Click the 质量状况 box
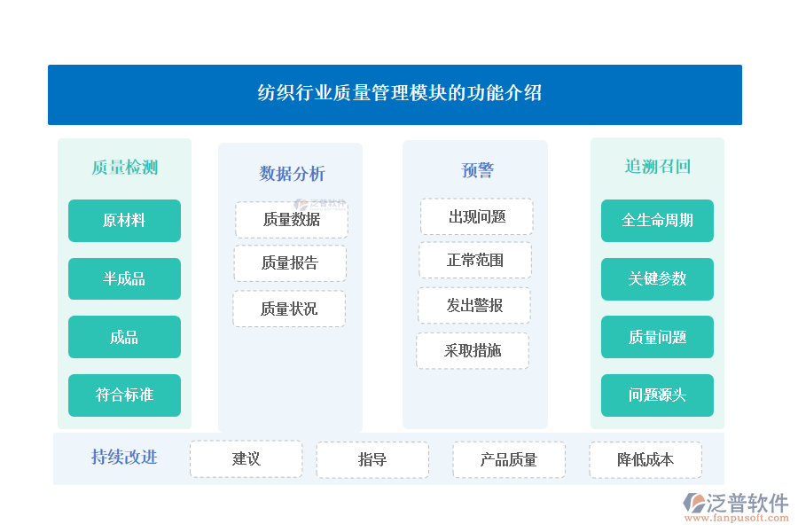 click(289, 309)
